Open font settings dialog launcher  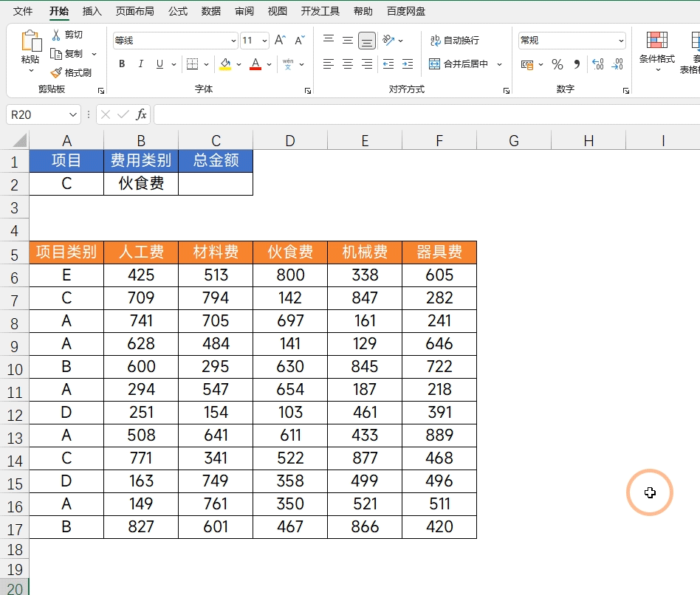pos(308,91)
